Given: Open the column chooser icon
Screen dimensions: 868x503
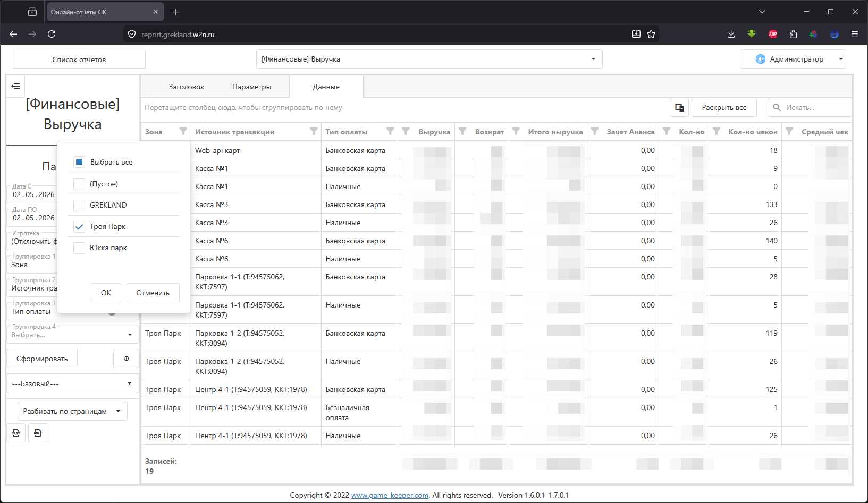Looking at the screenshot, I should click(x=679, y=107).
